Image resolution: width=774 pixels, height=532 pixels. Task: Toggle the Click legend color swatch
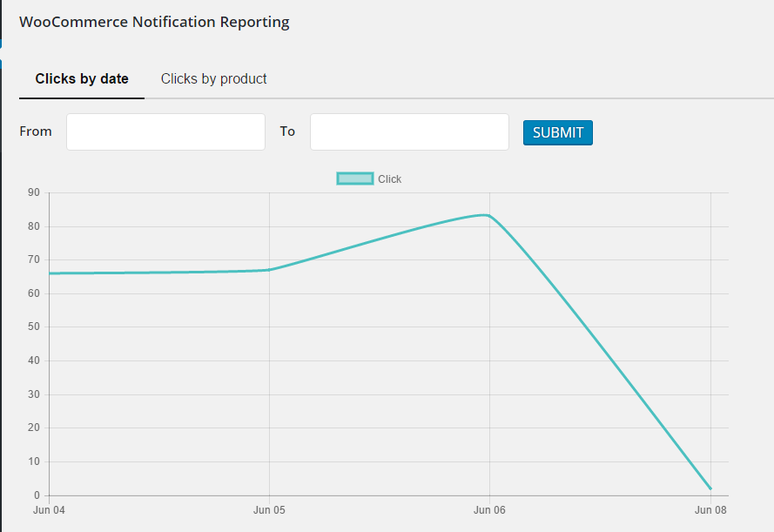click(354, 179)
